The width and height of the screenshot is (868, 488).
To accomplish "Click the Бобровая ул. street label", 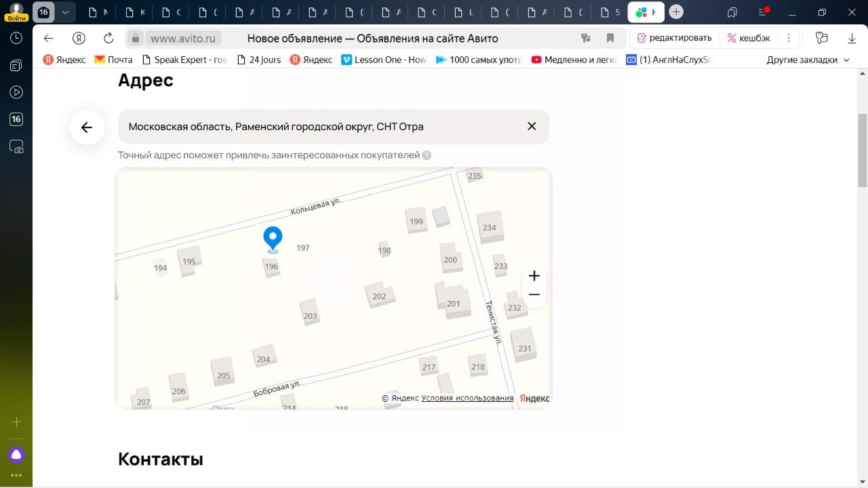I will click(277, 388).
